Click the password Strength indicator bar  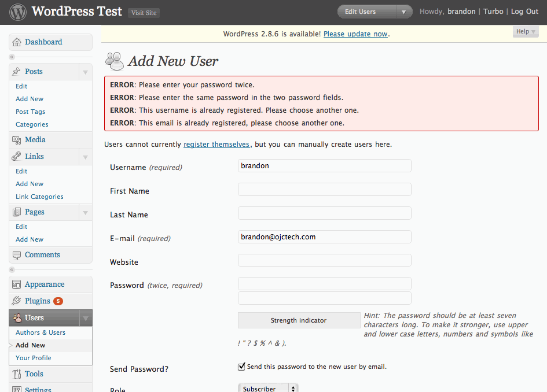coord(299,320)
